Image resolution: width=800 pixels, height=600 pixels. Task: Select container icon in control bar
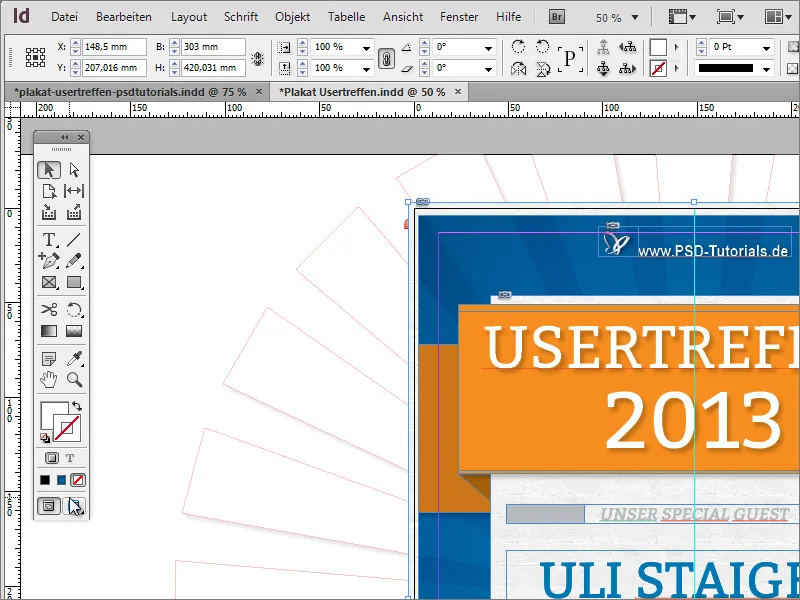[x=603, y=47]
